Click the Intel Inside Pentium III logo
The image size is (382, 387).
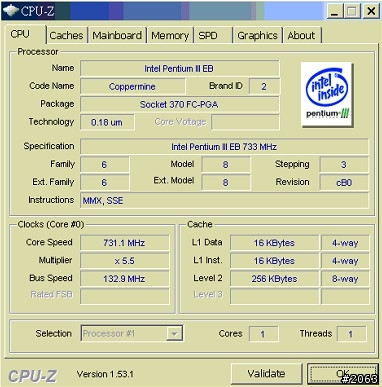coord(327,94)
